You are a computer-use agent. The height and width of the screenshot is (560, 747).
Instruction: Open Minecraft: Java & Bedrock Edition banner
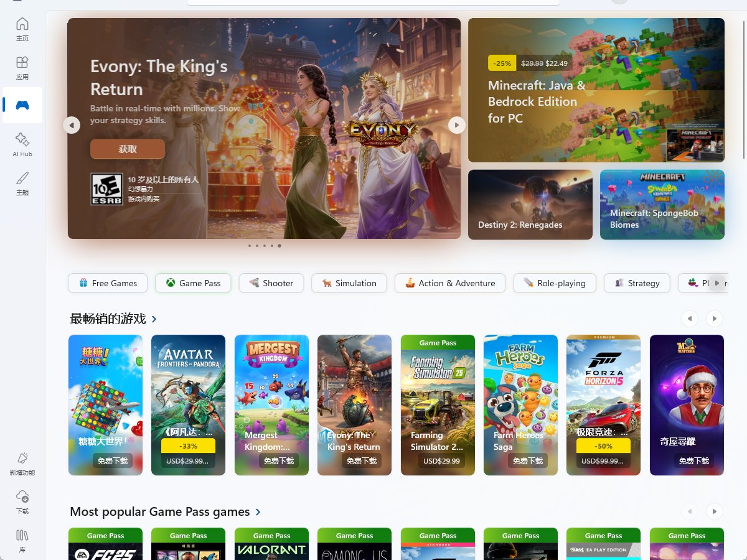click(x=596, y=90)
